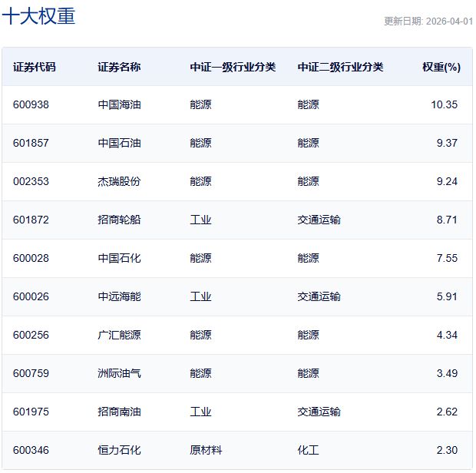Click stock code 600026
476x473 pixels.
[x=31, y=296]
